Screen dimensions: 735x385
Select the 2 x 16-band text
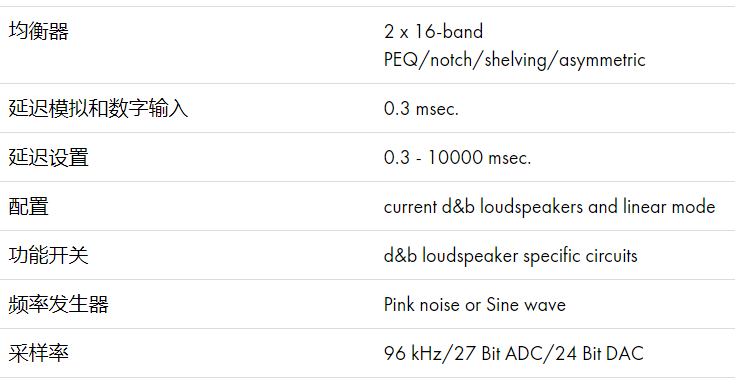click(x=433, y=31)
